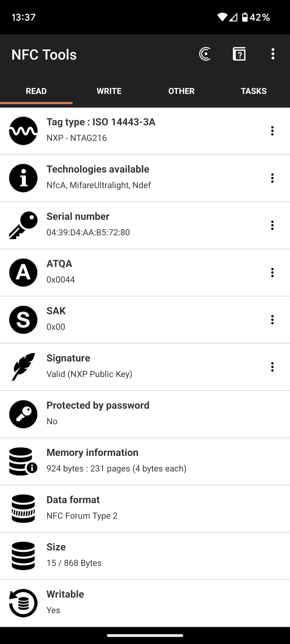Tap the ATQA letter A icon

click(23, 273)
